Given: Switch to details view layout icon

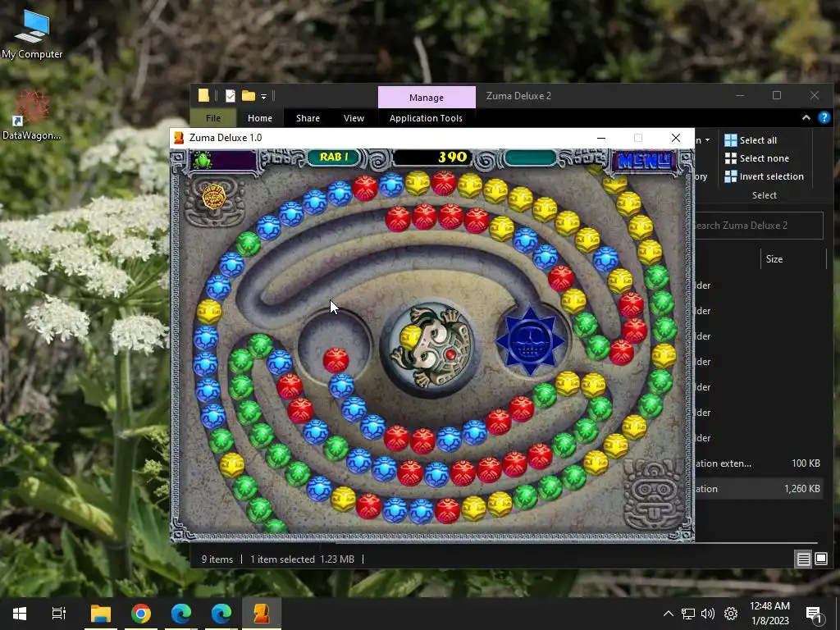Looking at the screenshot, I should pyautogui.click(x=803, y=559).
